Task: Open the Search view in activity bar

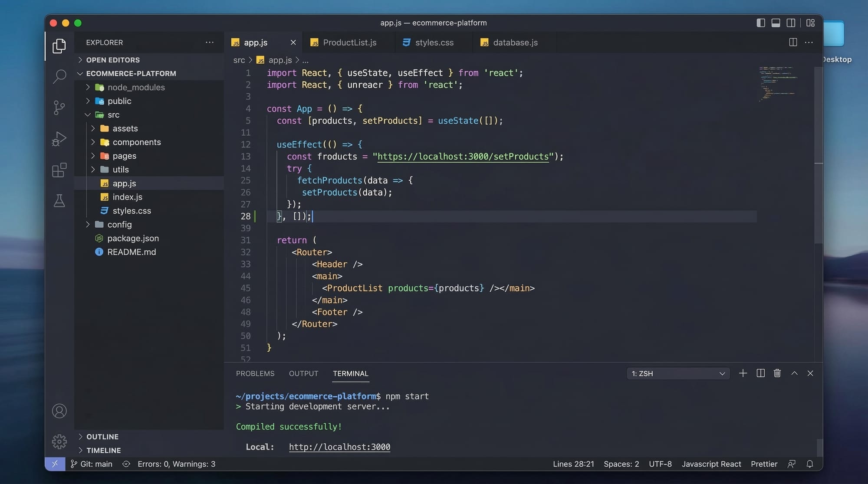Action: 59,77
